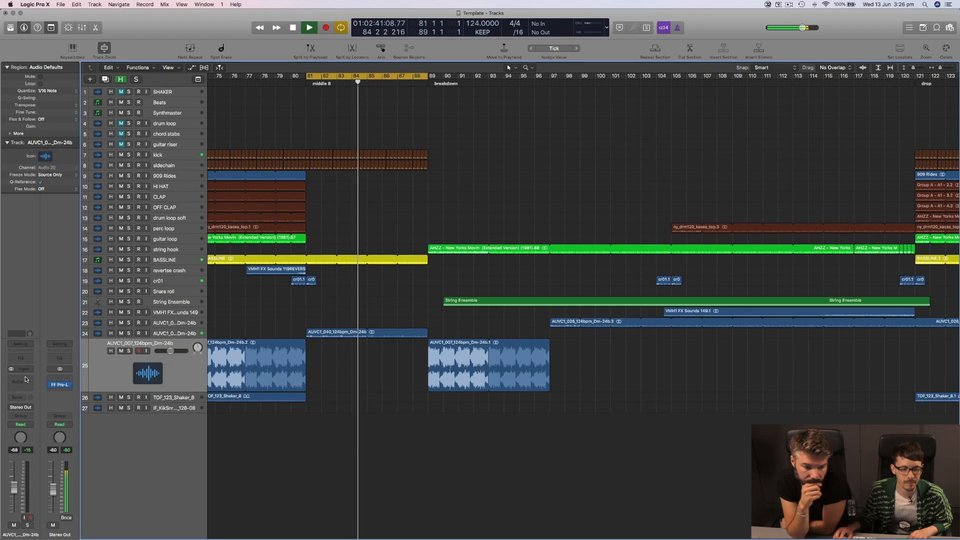Viewport: 960px width, 540px height.
Task: Toggle the Inspector panel icon
Action: click(24, 28)
